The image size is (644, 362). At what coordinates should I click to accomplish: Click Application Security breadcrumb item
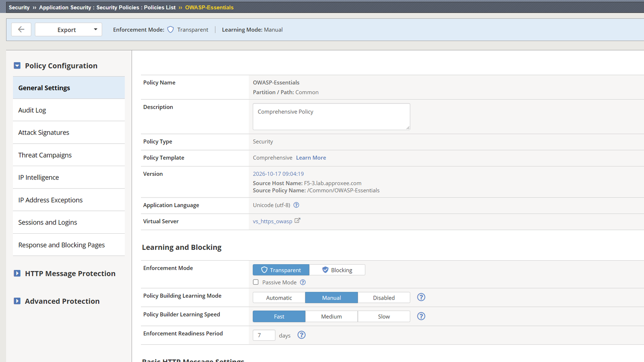pyautogui.click(x=65, y=7)
